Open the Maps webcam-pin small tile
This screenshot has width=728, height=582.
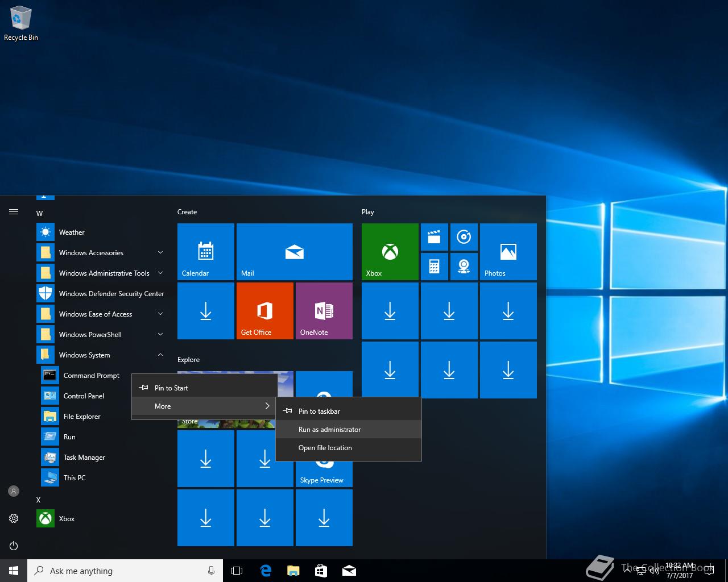tap(464, 267)
